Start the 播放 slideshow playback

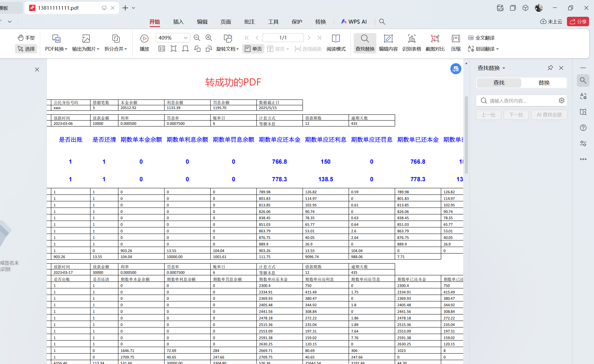[x=144, y=38]
